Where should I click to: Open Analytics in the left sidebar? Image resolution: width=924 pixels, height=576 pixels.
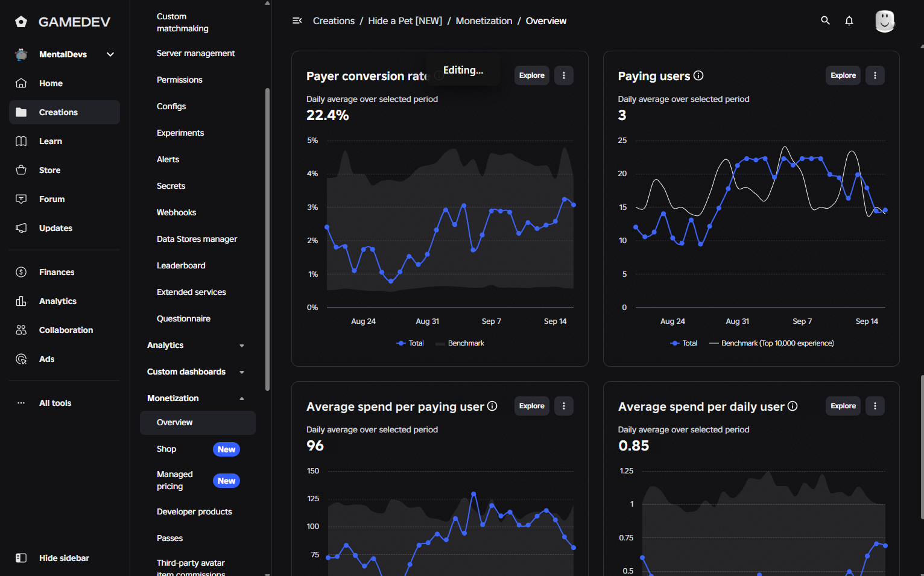pos(65,301)
